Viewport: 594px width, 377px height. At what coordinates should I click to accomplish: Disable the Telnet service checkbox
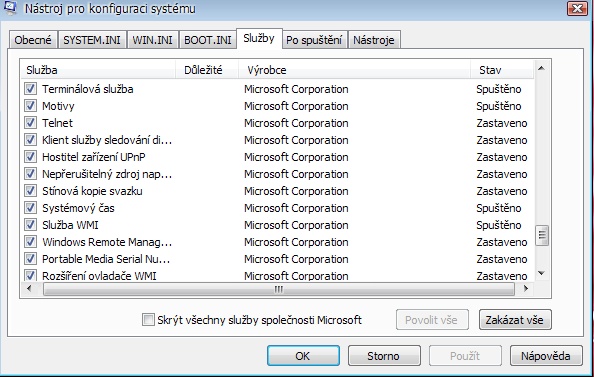tap(30, 123)
